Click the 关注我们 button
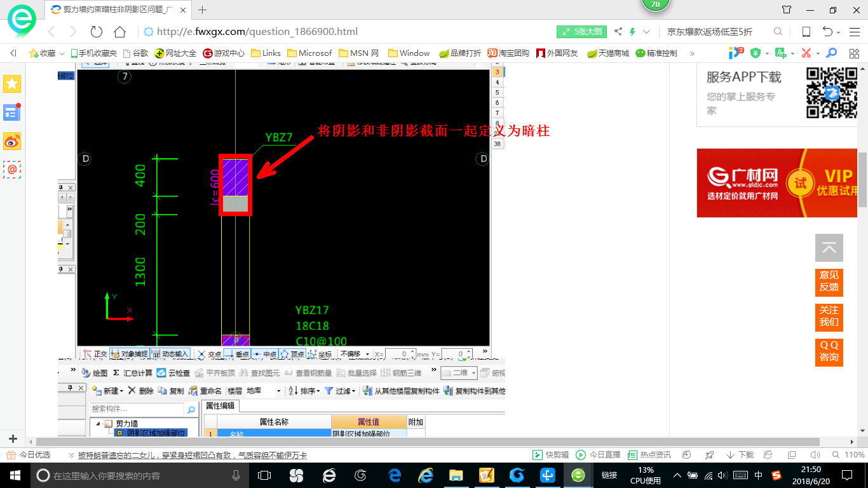 [x=829, y=316]
